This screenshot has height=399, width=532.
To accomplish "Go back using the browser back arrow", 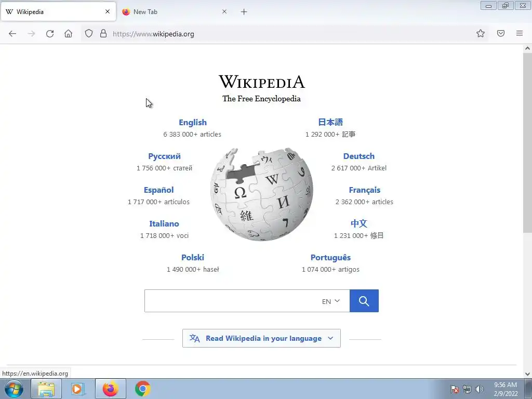I will tap(12, 34).
